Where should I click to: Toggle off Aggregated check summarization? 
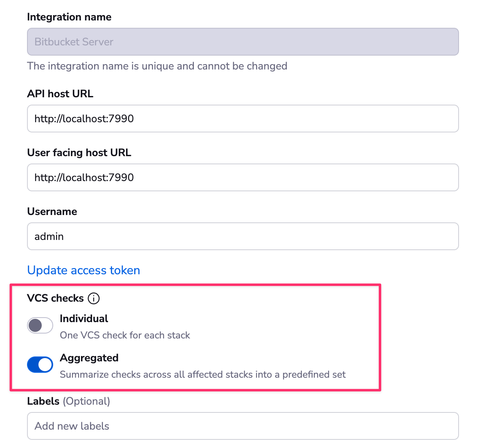pyautogui.click(x=40, y=364)
